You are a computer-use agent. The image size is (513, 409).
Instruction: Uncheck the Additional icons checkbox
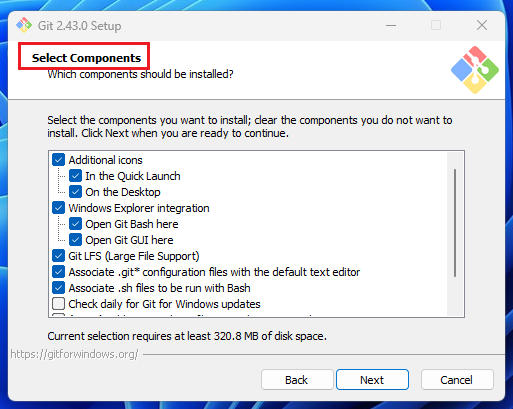58,160
